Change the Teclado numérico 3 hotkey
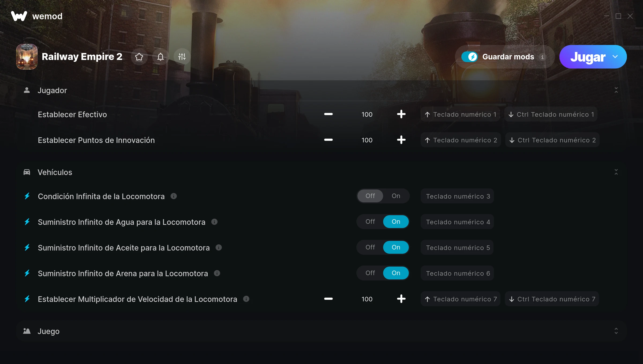The height and width of the screenshot is (364, 643). tap(458, 196)
